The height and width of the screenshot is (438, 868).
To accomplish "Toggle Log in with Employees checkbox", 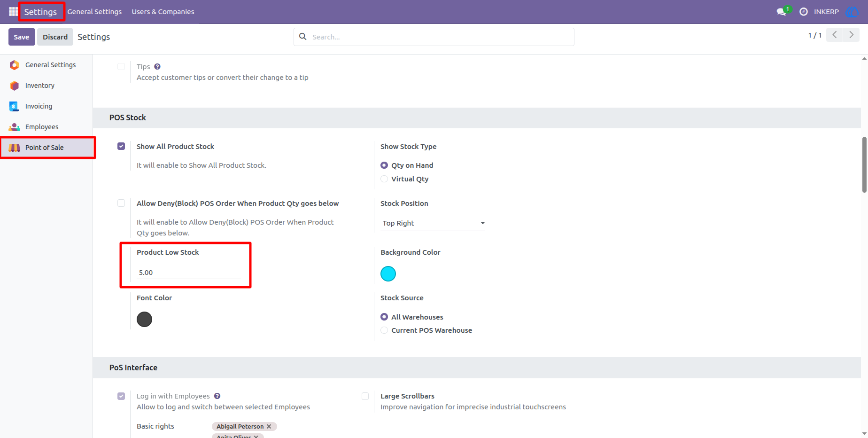I will coord(121,396).
